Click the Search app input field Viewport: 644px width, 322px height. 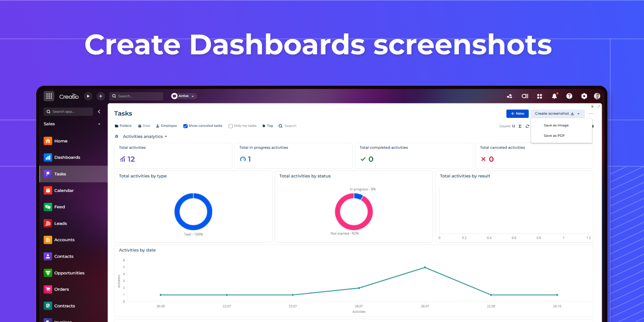[68, 111]
